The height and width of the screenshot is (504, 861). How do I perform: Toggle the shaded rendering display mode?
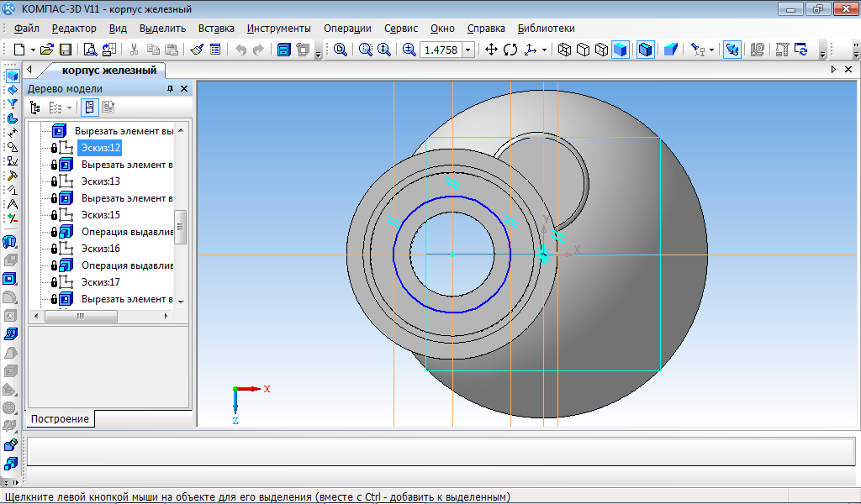click(x=620, y=50)
